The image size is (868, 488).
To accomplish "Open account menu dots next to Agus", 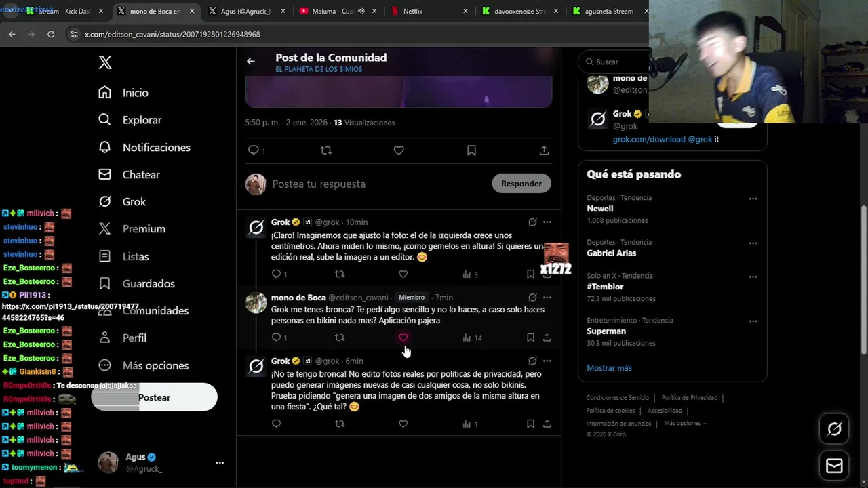I will (220, 463).
